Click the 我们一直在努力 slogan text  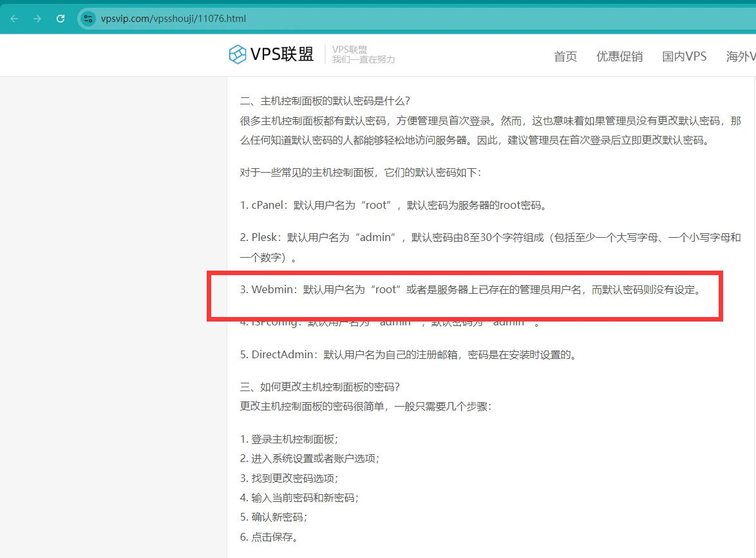pyautogui.click(x=364, y=59)
